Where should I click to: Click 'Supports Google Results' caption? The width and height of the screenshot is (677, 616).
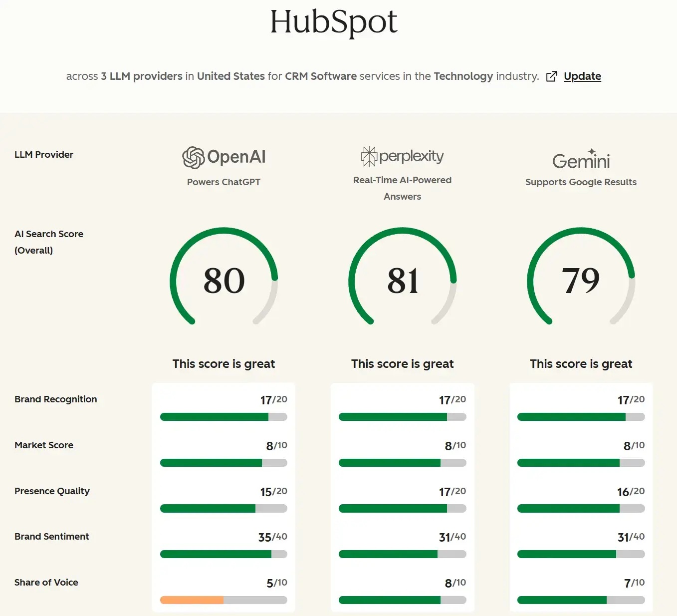point(581,182)
